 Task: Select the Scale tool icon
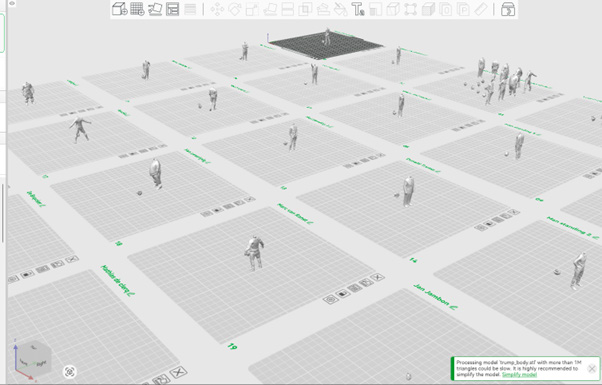coord(252,9)
